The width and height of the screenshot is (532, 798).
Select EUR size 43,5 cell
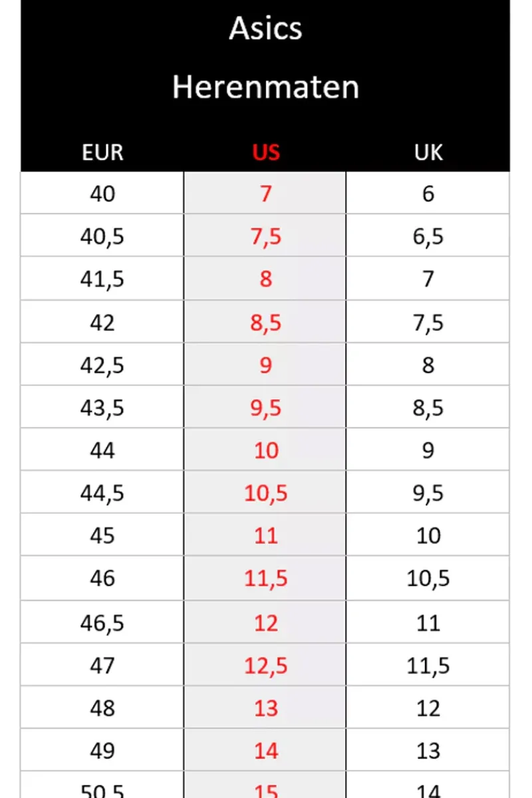[x=102, y=407]
